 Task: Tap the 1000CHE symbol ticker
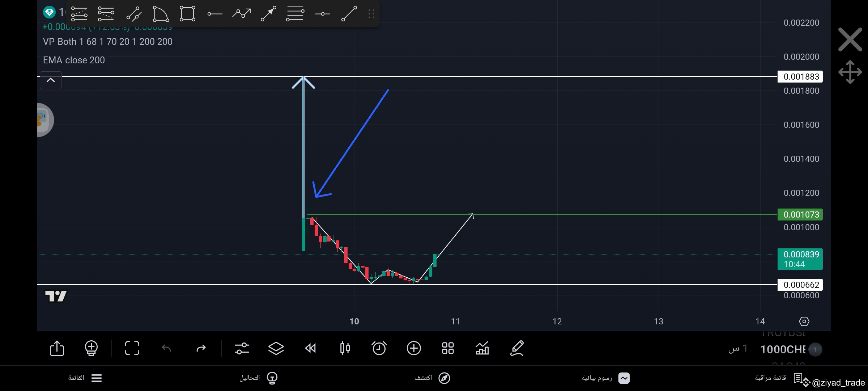click(783, 349)
